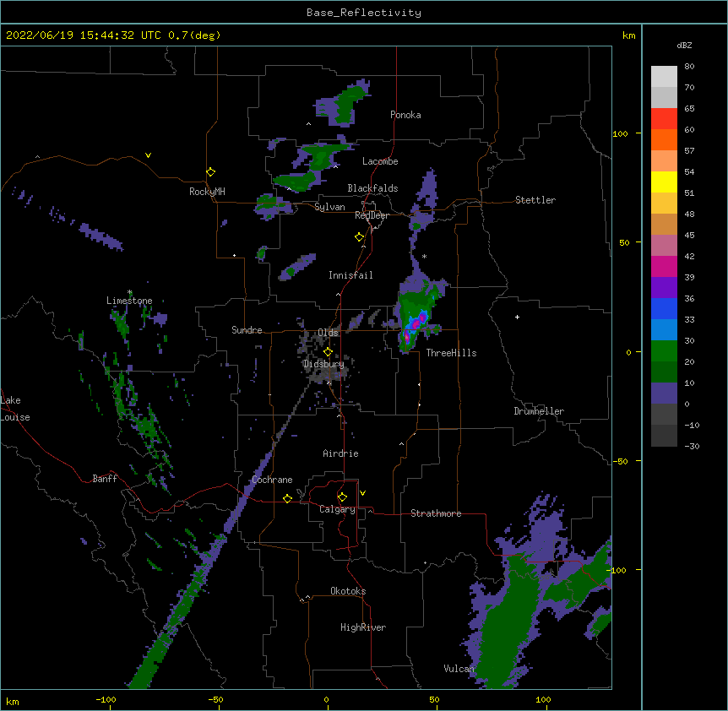Click the Banff label
Screen dimensions: 728x711
105,479
